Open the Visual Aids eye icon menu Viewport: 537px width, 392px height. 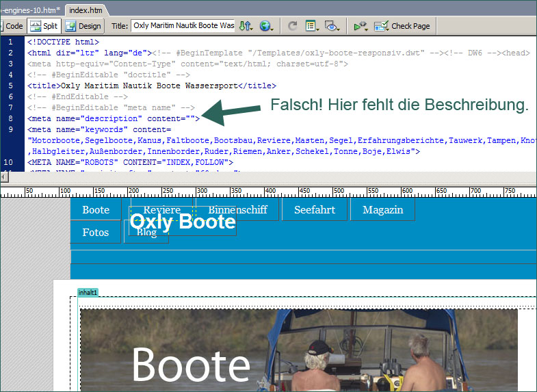click(332, 26)
